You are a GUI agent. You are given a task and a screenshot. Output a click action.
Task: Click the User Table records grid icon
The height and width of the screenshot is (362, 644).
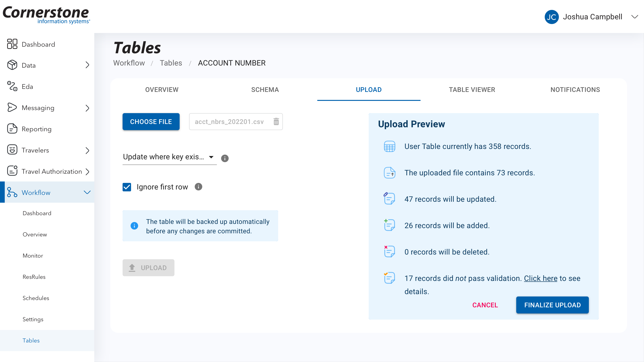(389, 146)
